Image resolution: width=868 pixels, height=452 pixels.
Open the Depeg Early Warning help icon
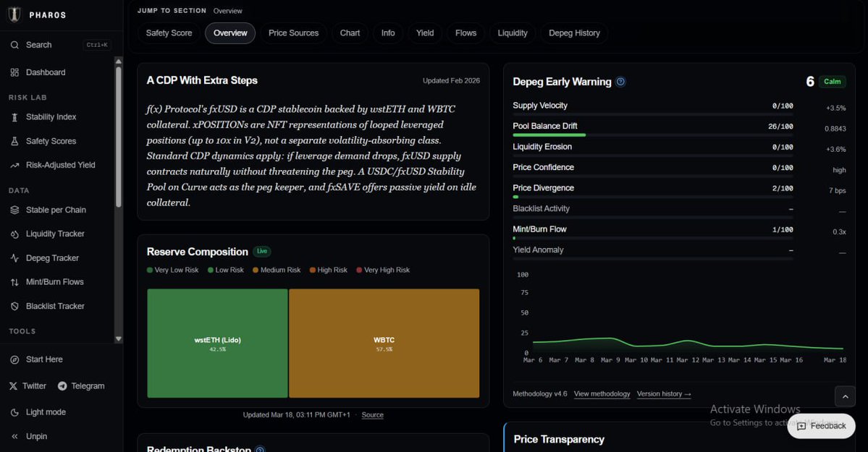(x=621, y=82)
